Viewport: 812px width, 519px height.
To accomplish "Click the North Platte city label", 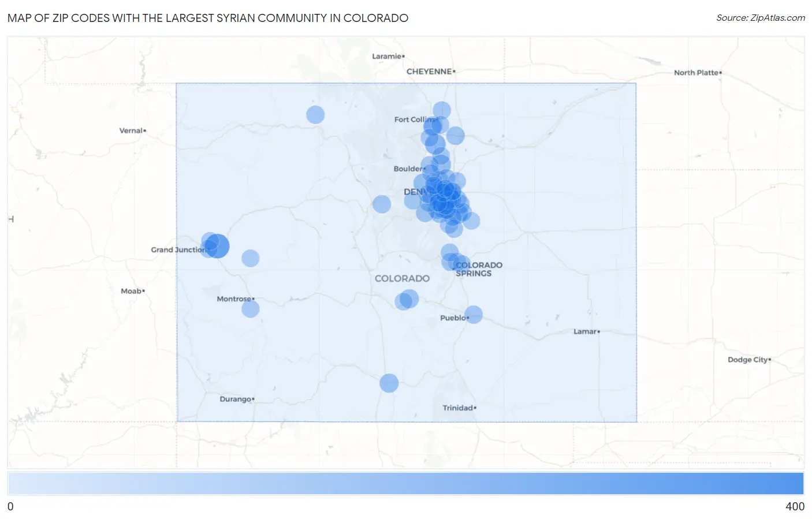I will point(696,73).
